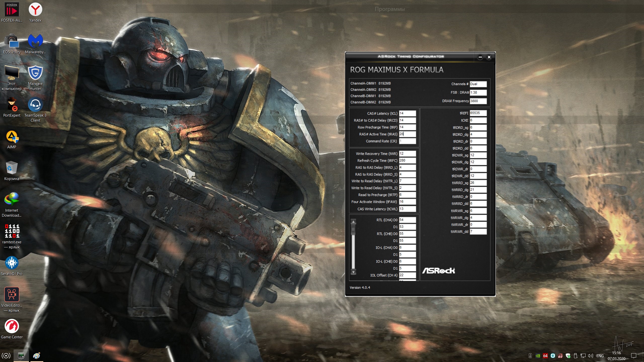644x362 pixels.
Task: Open the AIMP player shortcut
Action: tap(12, 137)
